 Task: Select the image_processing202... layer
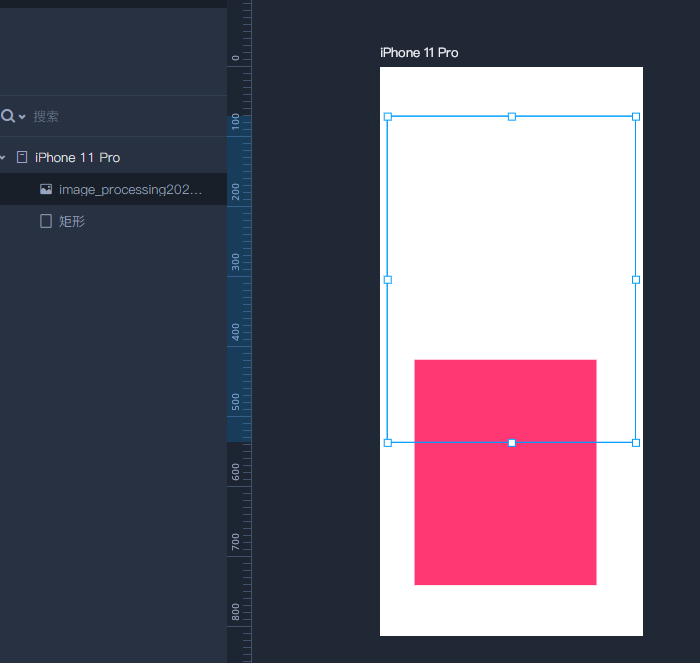tap(113, 189)
